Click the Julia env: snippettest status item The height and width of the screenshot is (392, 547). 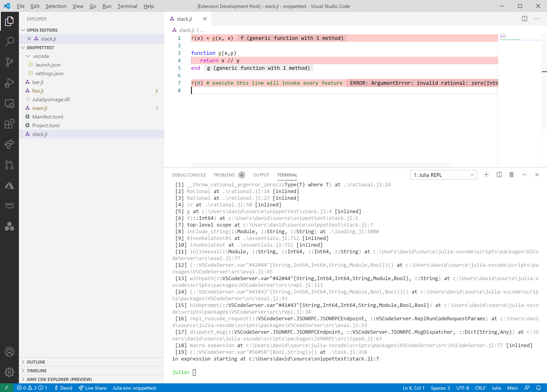point(134,388)
